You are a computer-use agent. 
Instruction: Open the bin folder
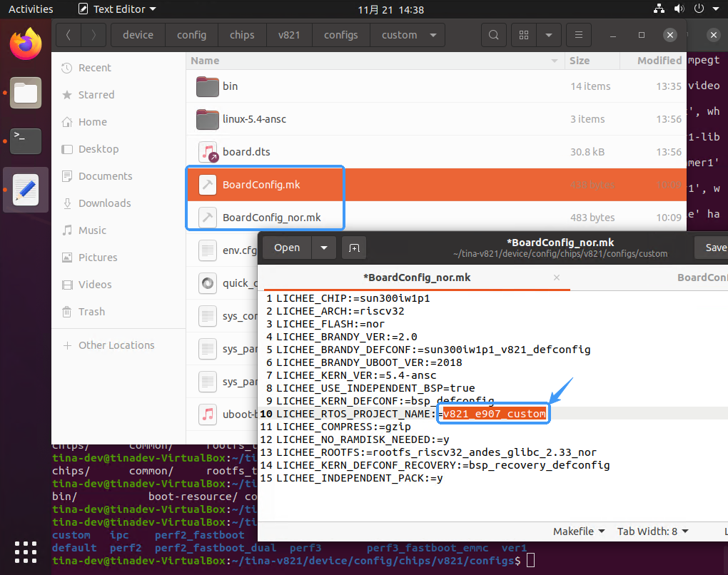click(230, 86)
